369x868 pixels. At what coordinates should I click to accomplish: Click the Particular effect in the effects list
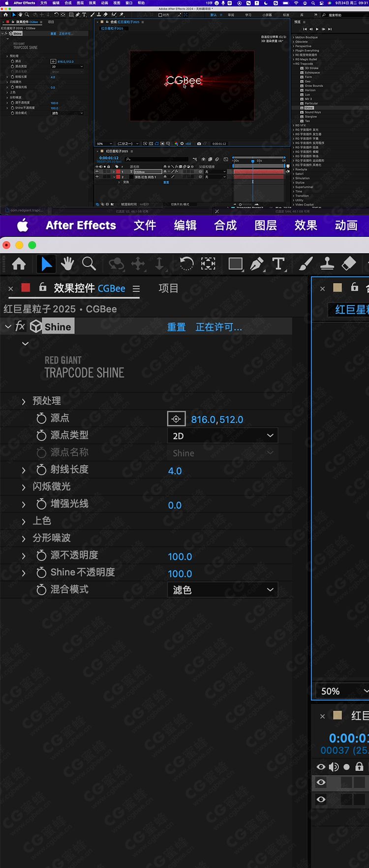coord(311,103)
